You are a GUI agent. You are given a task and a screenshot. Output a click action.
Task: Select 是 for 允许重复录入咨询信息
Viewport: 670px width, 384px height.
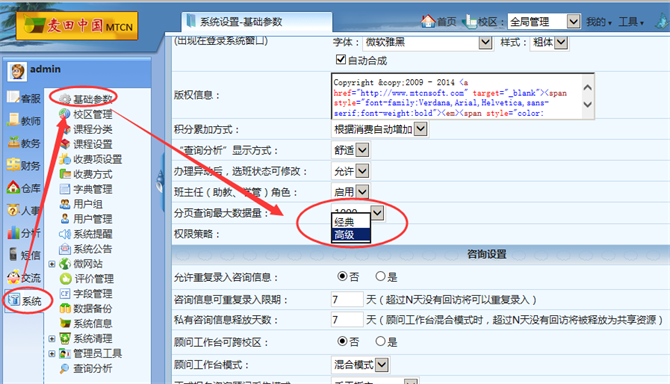[x=380, y=276]
